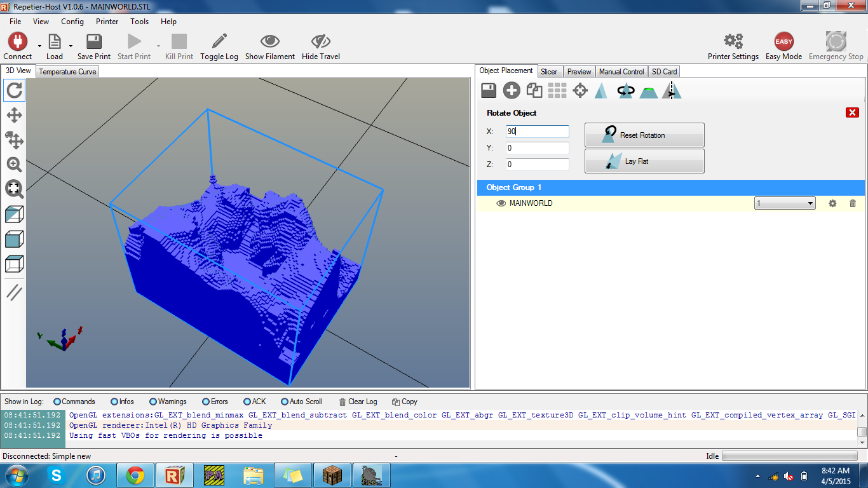The height and width of the screenshot is (488, 868).
Task: Center object crosshair icon
Action: (580, 90)
